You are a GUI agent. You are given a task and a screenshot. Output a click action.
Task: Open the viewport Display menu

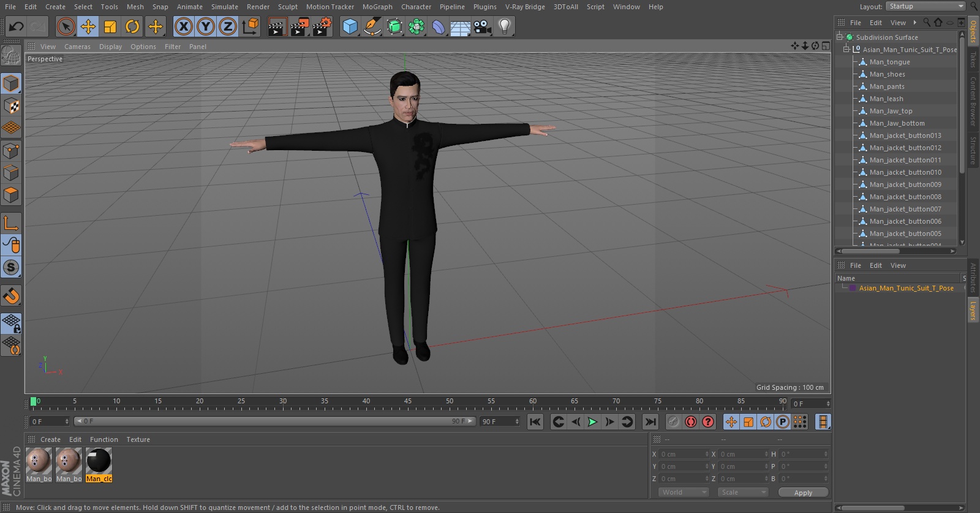point(110,47)
